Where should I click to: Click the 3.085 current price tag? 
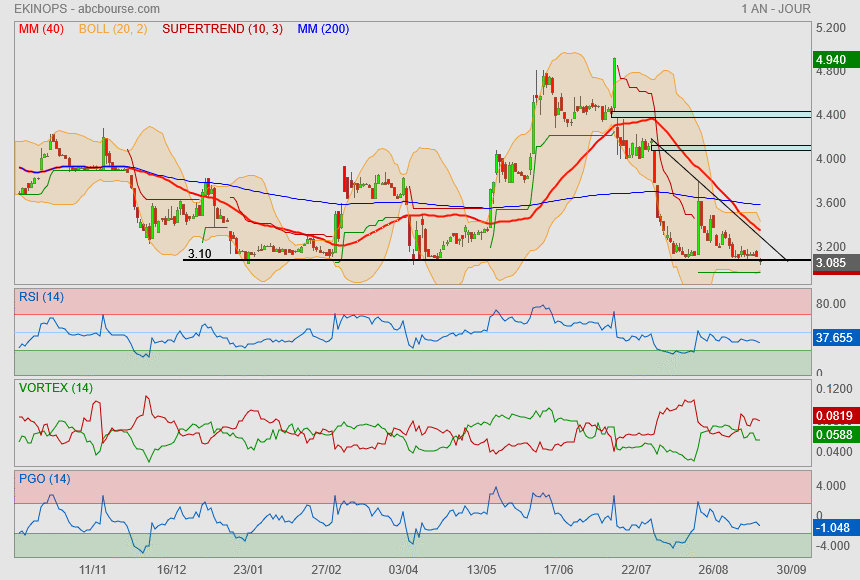834,263
